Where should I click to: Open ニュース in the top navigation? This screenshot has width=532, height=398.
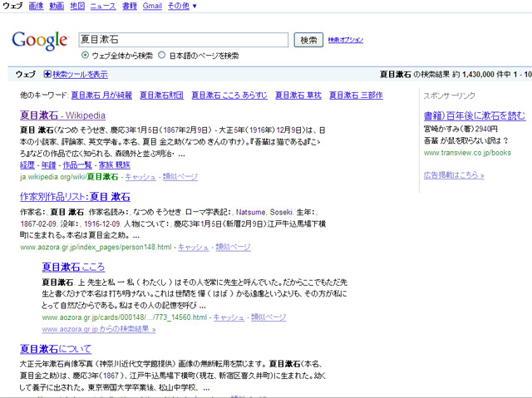click(103, 6)
